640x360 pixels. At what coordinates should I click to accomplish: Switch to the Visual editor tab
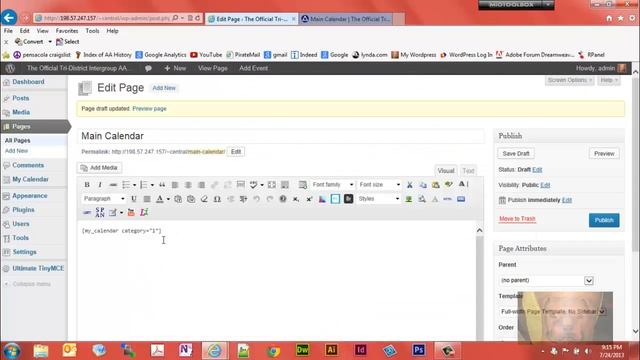coord(446,171)
